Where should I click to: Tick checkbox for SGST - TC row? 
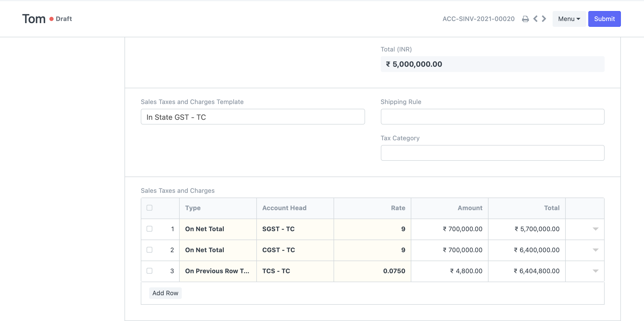[149, 229]
